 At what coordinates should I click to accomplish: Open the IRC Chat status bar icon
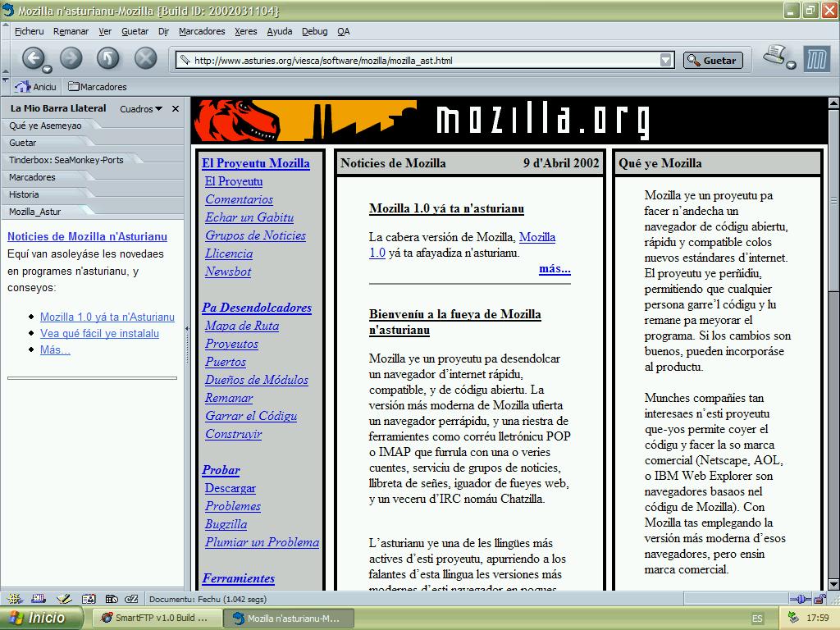pos(112,598)
